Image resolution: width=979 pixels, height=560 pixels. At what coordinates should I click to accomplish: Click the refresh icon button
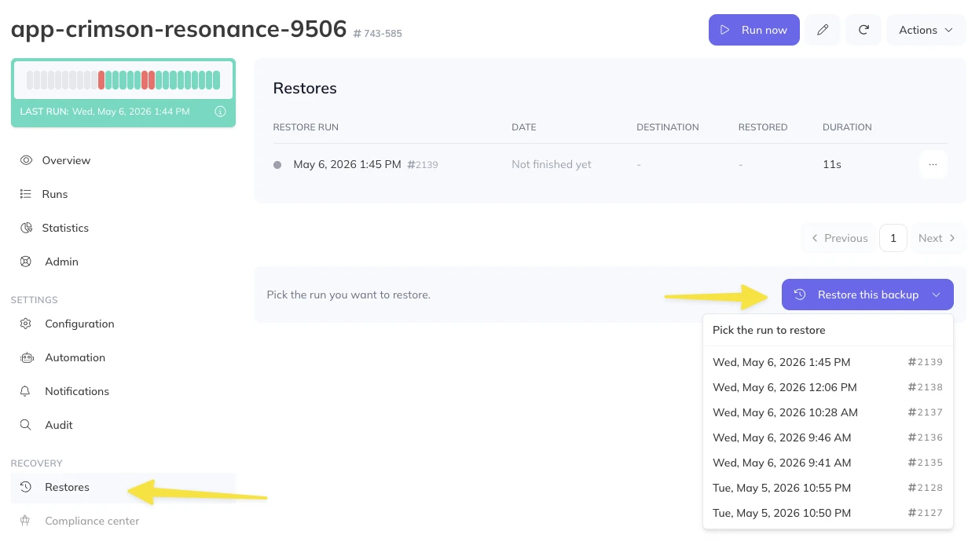coord(863,30)
